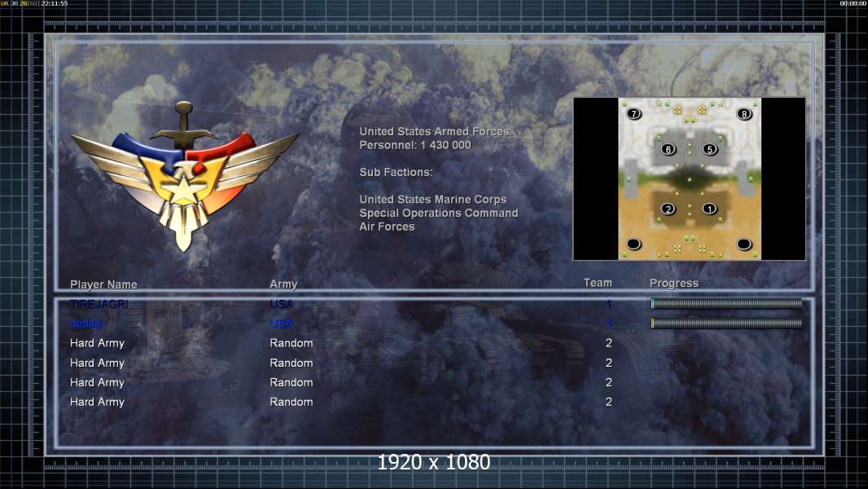Viewport: 868px width, 489px height.
Task: Pick start position 2 on the minimap
Action: (669, 209)
